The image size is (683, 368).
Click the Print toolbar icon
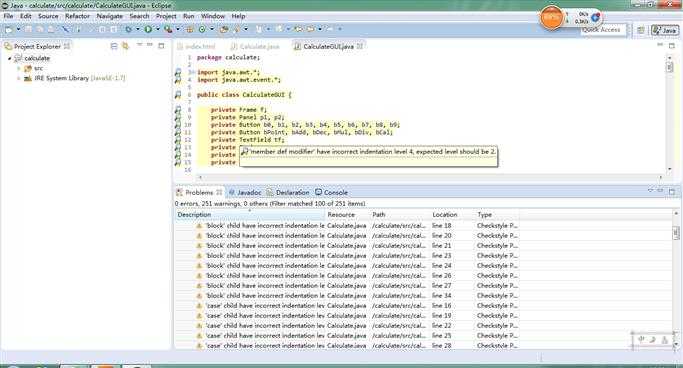[51, 29]
